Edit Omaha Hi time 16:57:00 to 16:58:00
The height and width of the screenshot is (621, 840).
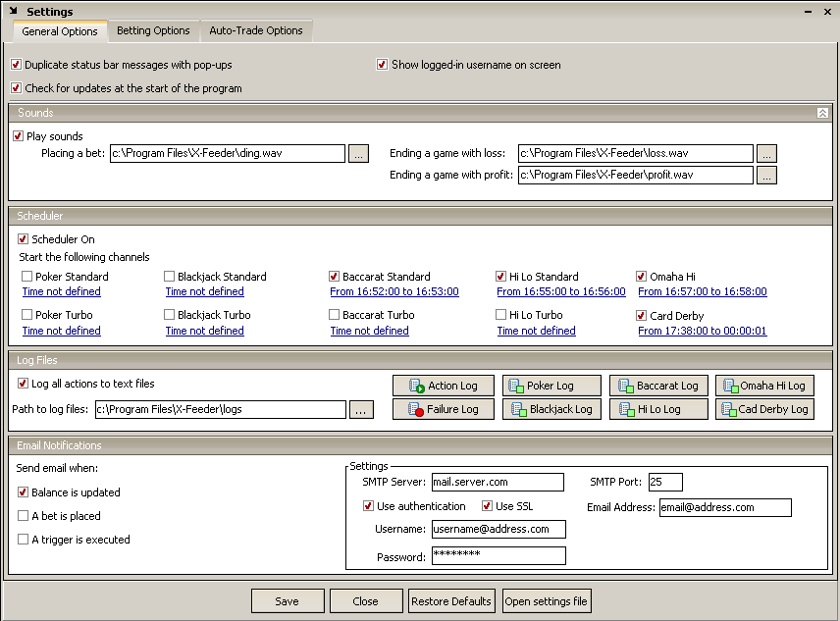point(703,291)
